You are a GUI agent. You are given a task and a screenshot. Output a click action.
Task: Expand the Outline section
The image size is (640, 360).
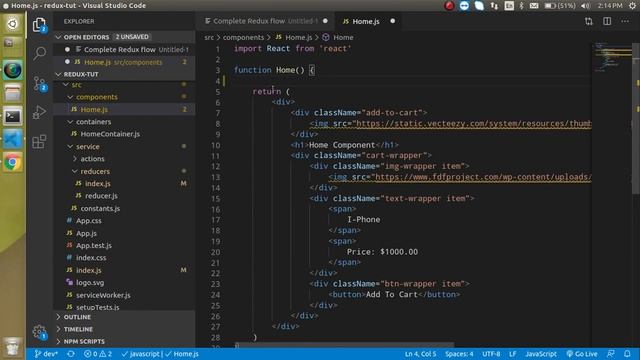coord(124,317)
